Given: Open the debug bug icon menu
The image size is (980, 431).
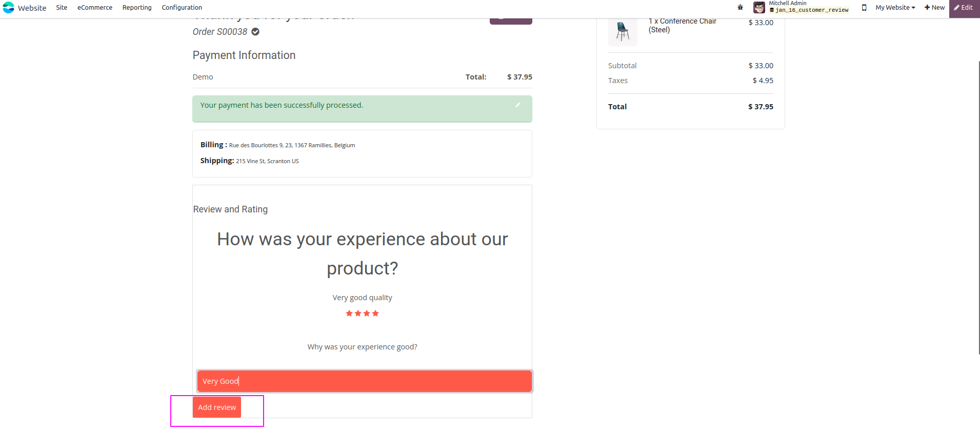Looking at the screenshot, I should 740,8.
